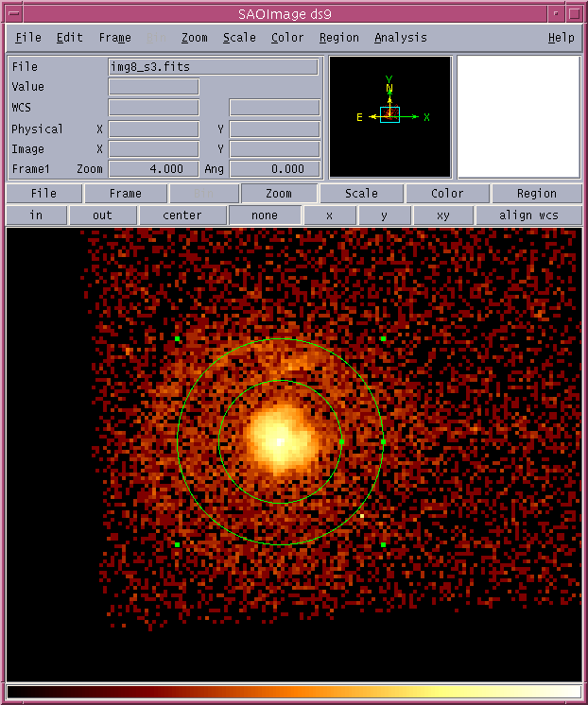Minimize the SAOImage ds9 window
The width and height of the screenshot is (588, 705).
[556, 13]
